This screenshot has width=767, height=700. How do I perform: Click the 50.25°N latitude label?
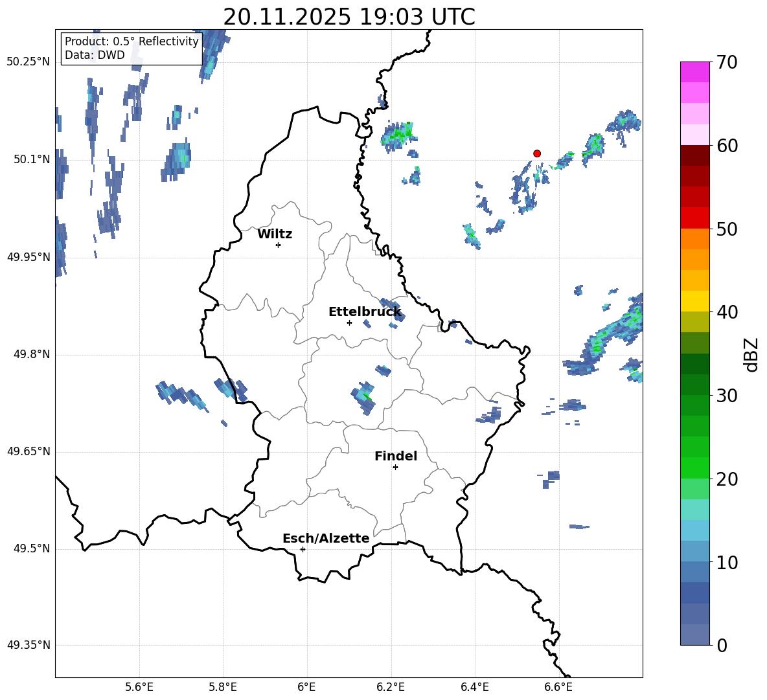click(29, 62)
